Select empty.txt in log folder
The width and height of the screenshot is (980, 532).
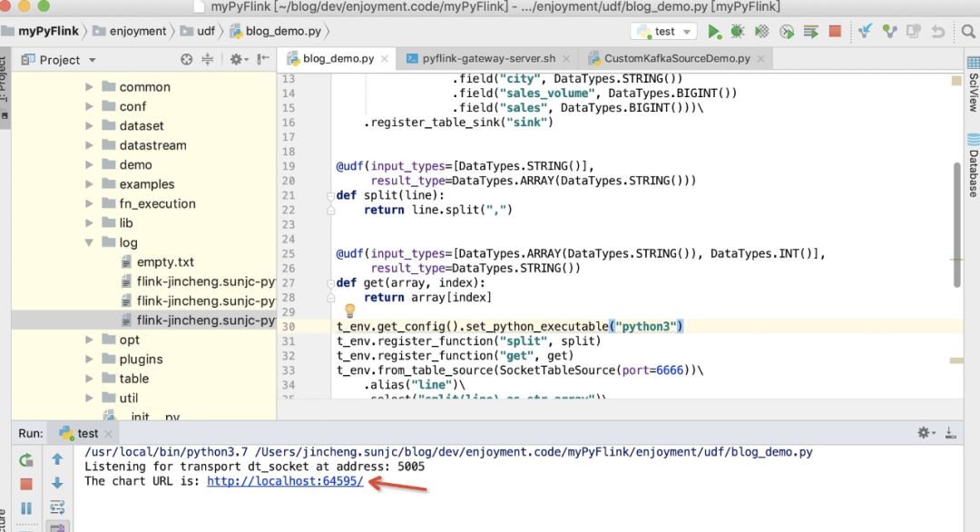(x=165, y=262)
